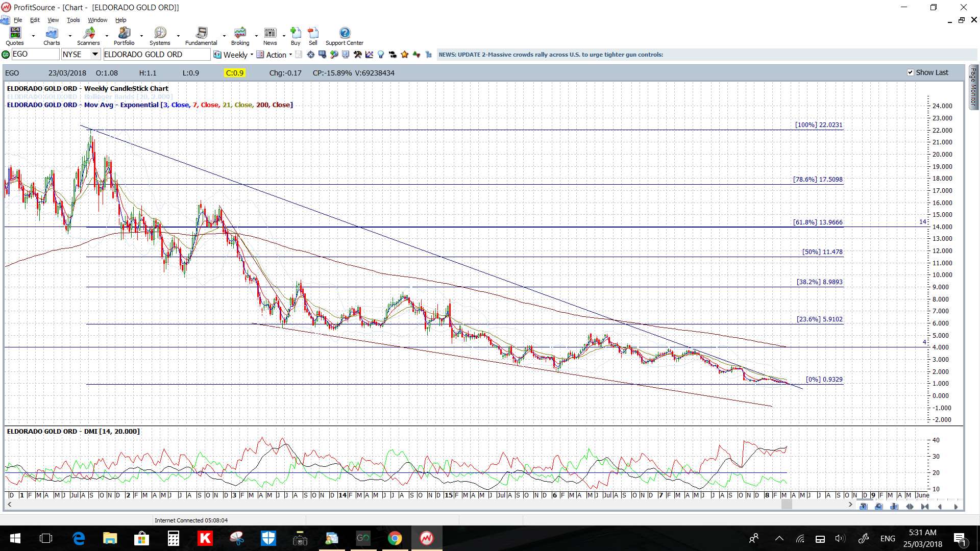Expand the Systems dropdown arrow
This screenshot has width=980, height=551.
click(178, 36)
